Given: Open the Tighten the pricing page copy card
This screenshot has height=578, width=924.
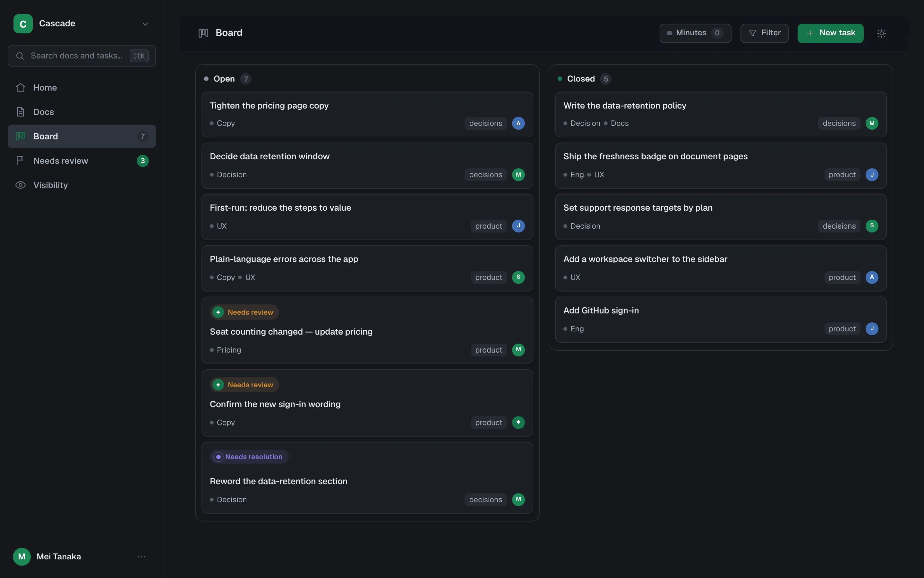Looking at the screenshot, I should (x=367, y=114).
